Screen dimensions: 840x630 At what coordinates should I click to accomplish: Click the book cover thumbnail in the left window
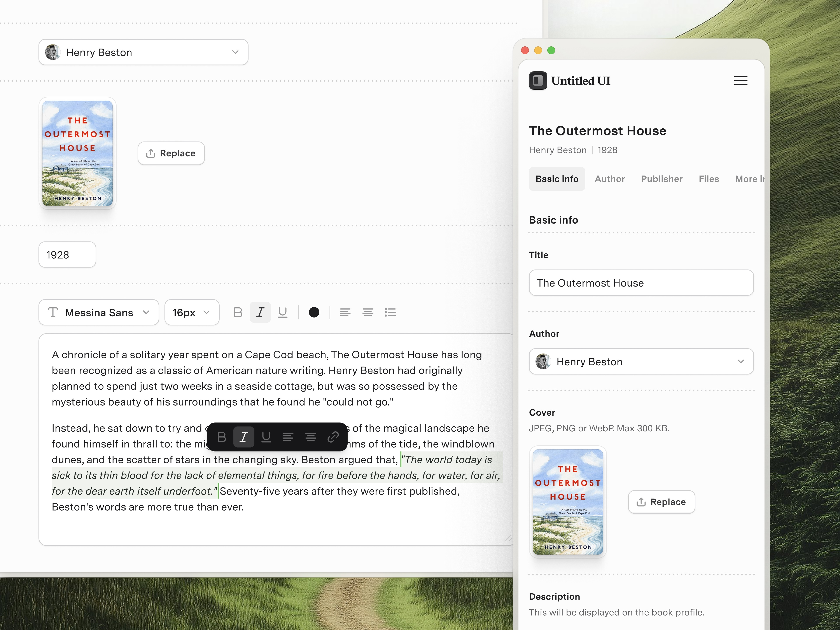click(x=77, y=153)
